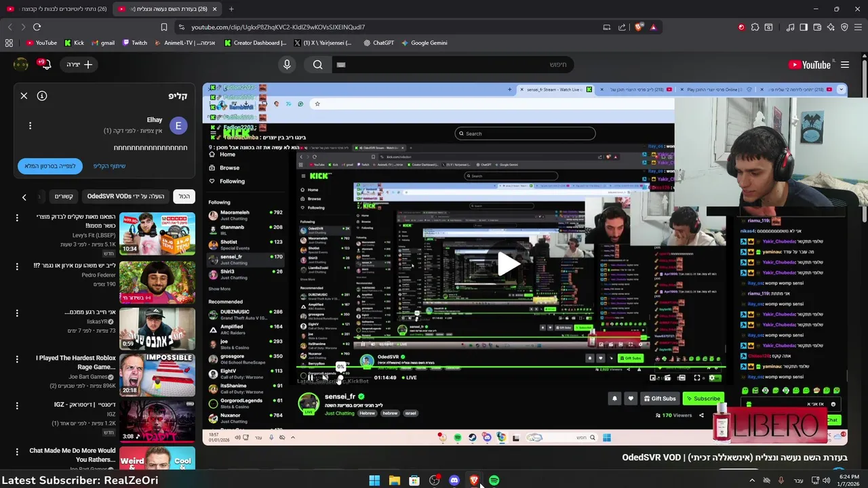Open the ChatGPT bookmark
The width and height of the screenshot is (868, 488).
378,43
